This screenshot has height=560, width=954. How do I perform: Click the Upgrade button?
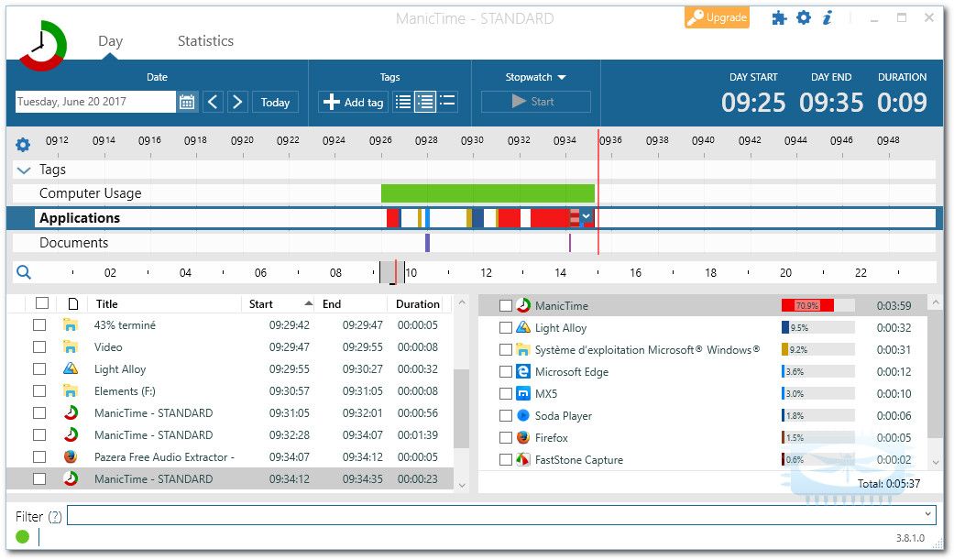[x=717, y=17]
